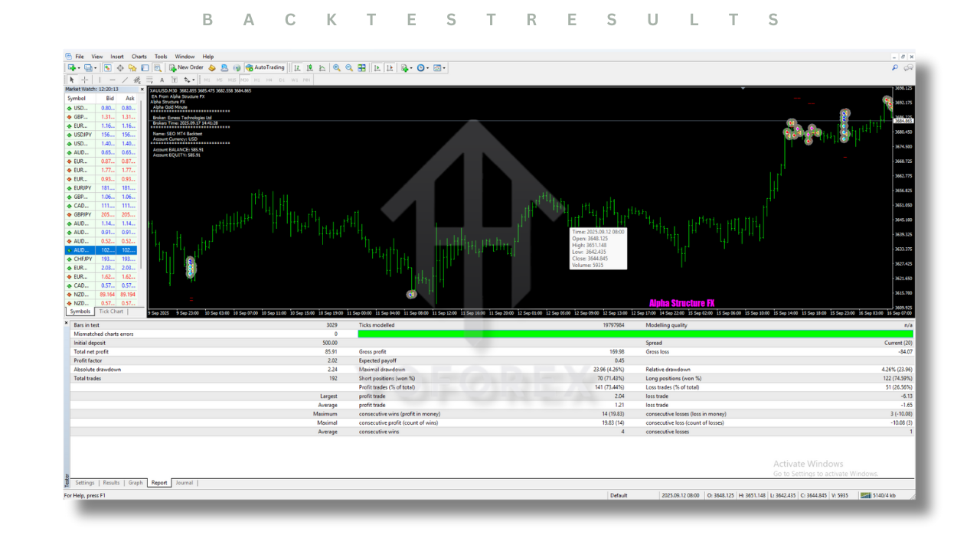Viewport: 980px width, 551px height.
Task: Switch chart to candlesticks icon
Action: click(309, 67)
